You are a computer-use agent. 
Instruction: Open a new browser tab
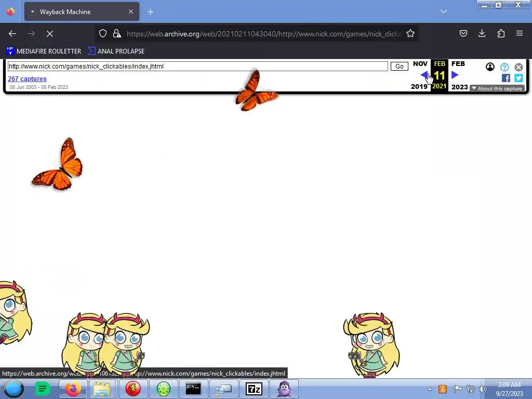(x=150, y=12)
